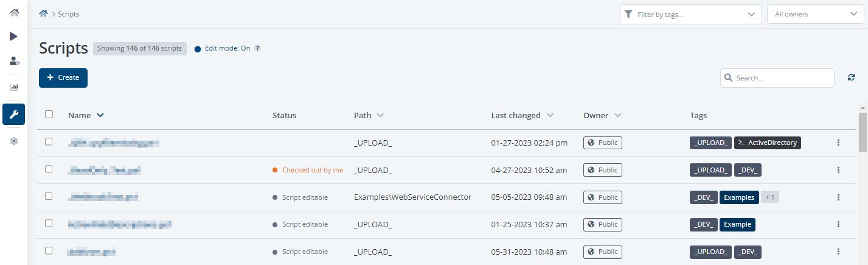Click the Search scripts input field
The height and width of the screenshot is (265, 868).
pyautogui.click(x=782, y=78)
